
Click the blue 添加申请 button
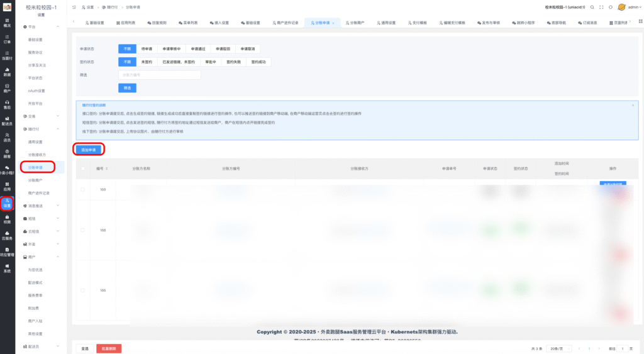pos(88,150)
